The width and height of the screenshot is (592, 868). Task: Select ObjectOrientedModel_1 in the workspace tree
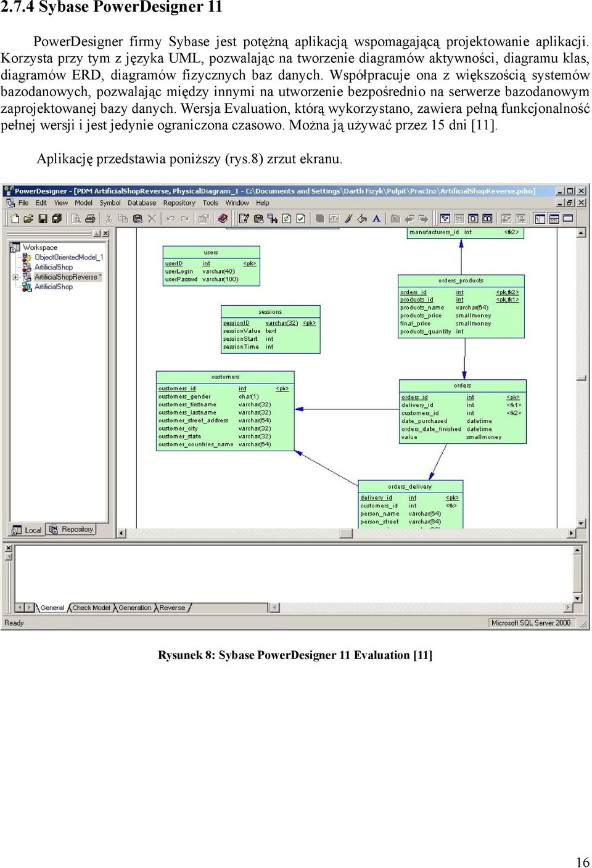coord(68,257)
